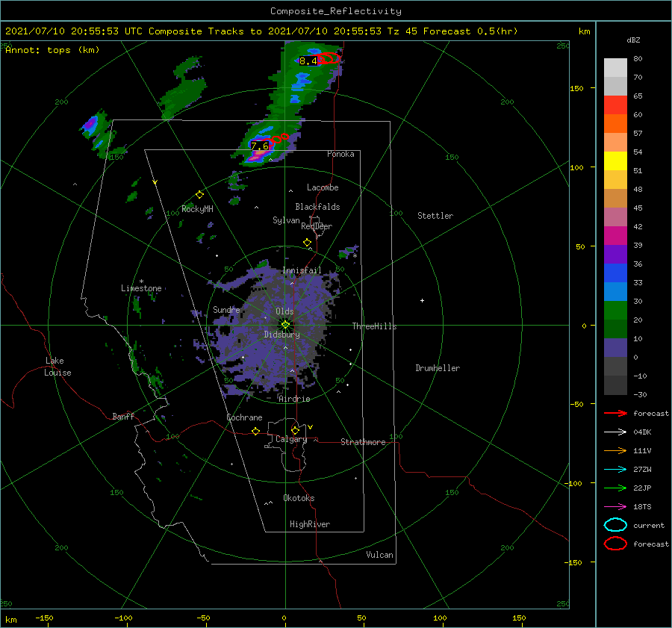The image size is (672, 628).
Task: Select the red swatch in dBZ legend
Action: pyautogui.click(x=615, y=105)
